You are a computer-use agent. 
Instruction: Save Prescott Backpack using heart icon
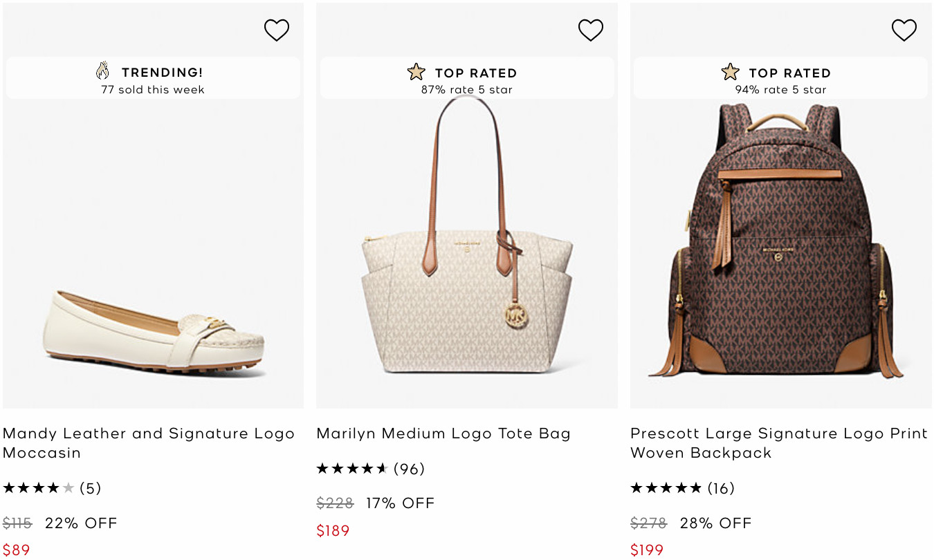[x=904, y=30]
